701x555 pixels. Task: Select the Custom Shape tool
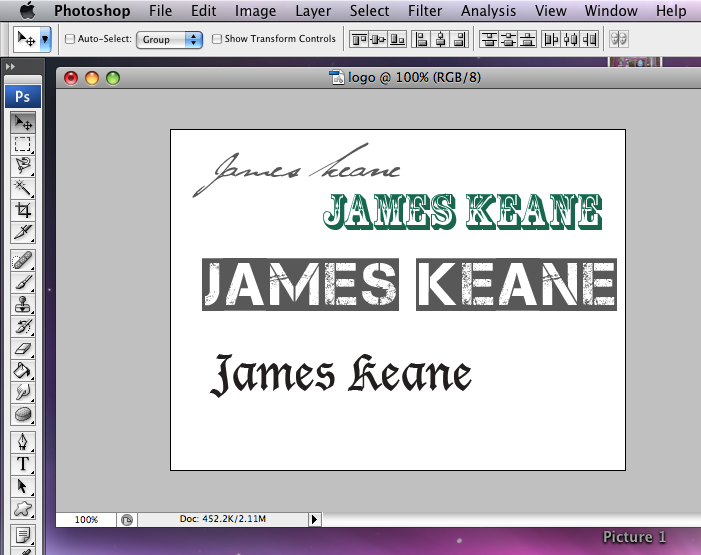tap(23, 508)
